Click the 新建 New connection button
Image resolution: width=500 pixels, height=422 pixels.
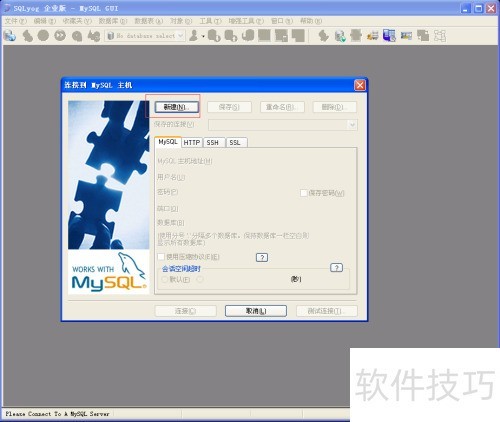tap(177, 107)
